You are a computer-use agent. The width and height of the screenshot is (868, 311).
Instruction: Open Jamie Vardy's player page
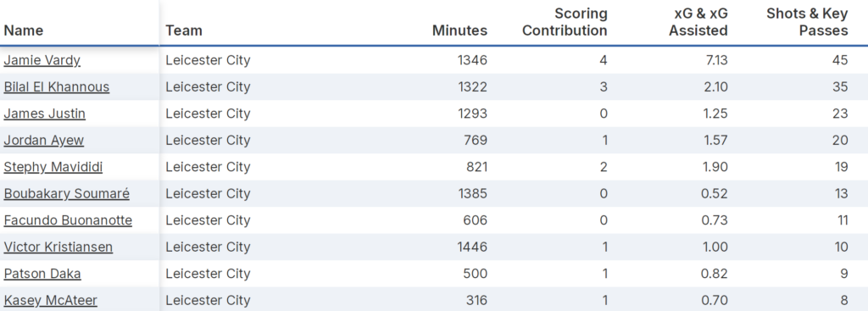click(x=42, y=60)
